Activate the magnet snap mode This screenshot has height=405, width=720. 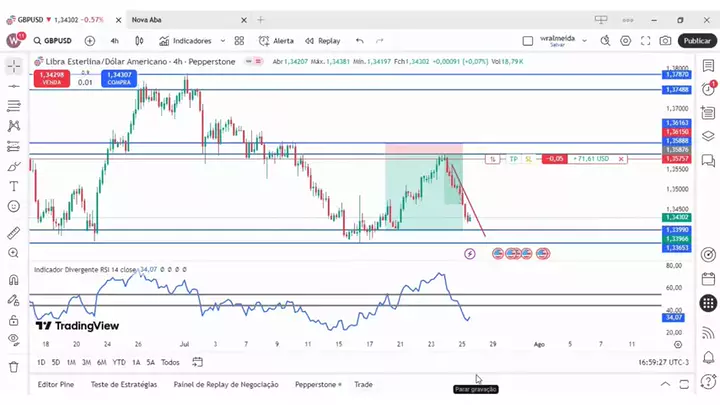pyautogui.click(x=14, y=280)
